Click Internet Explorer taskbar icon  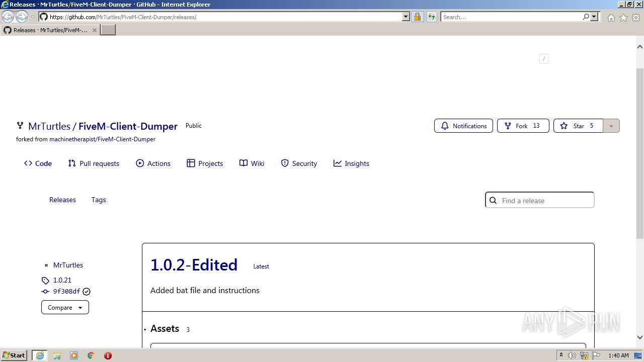click(x=39, y=355)
